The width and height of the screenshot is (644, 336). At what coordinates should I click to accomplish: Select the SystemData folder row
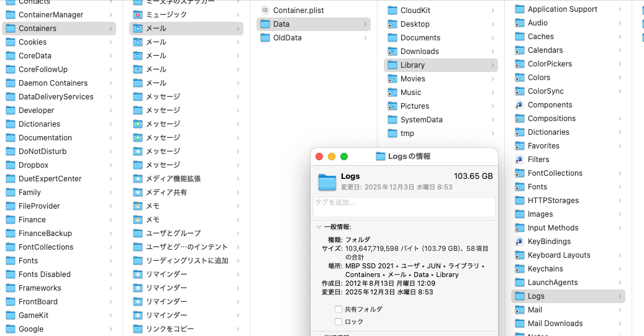(x=421, y=120)
